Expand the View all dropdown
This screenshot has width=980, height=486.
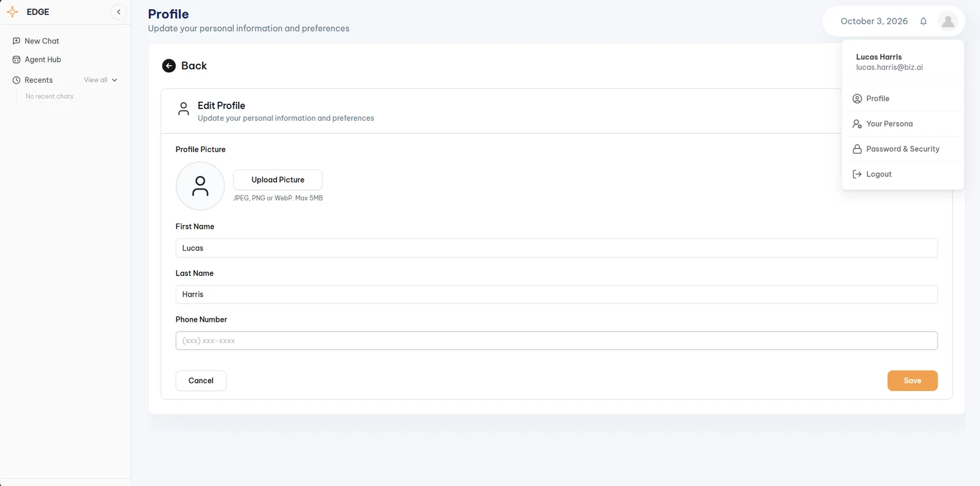(x=100, y=80)
